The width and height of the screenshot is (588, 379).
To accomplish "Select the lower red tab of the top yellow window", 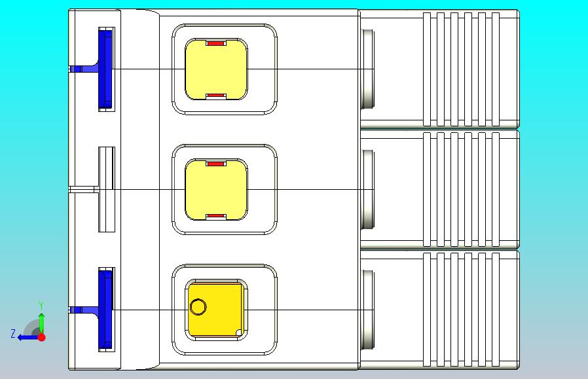I will [x=215, y=95].
